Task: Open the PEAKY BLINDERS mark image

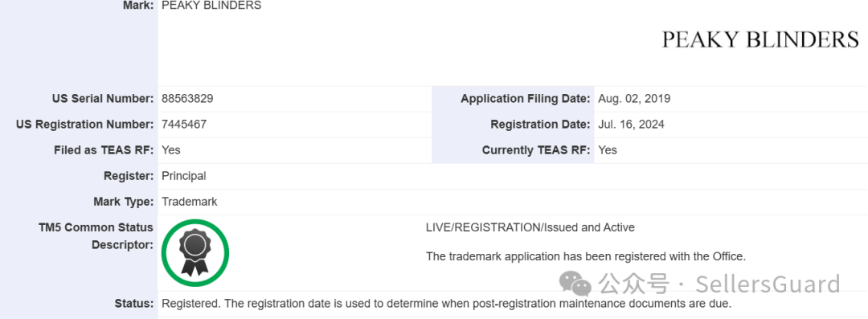Action: coord(760,40)
